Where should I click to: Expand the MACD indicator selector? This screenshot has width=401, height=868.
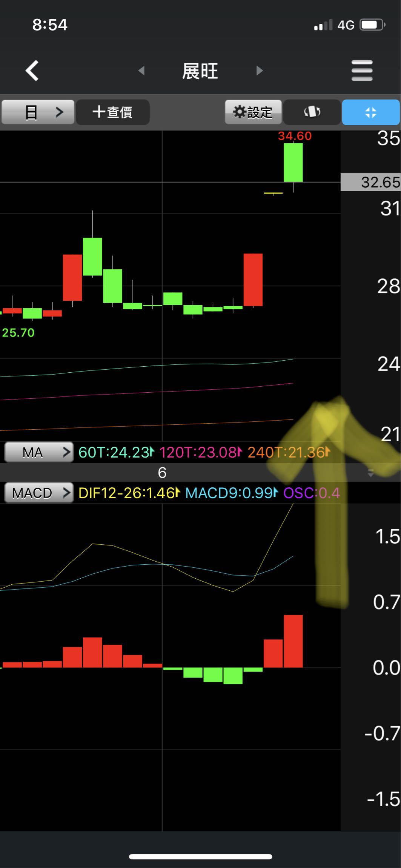click(38, 493)
